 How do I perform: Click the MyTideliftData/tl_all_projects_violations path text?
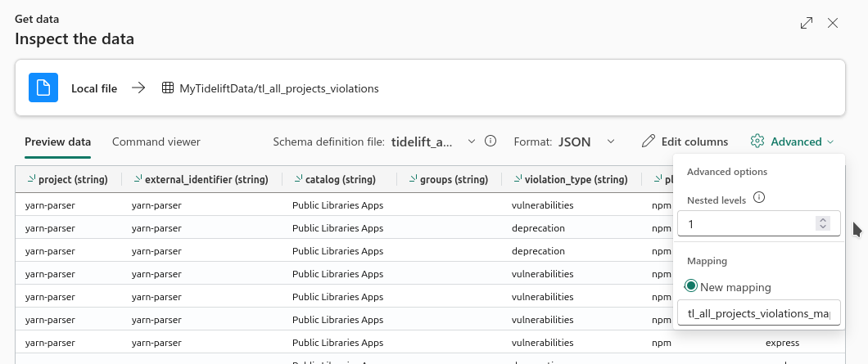pyautogui.click(x=279, y=88)
